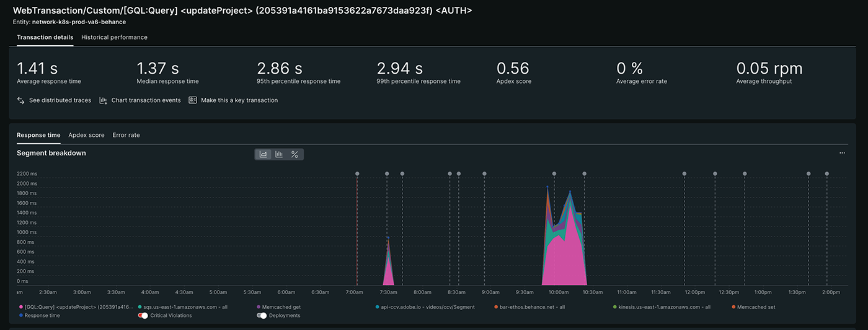The width and height of the screenshot is (868, 330).
Task: Click Make this a key transaction
Action: click(x=239, y=100)
